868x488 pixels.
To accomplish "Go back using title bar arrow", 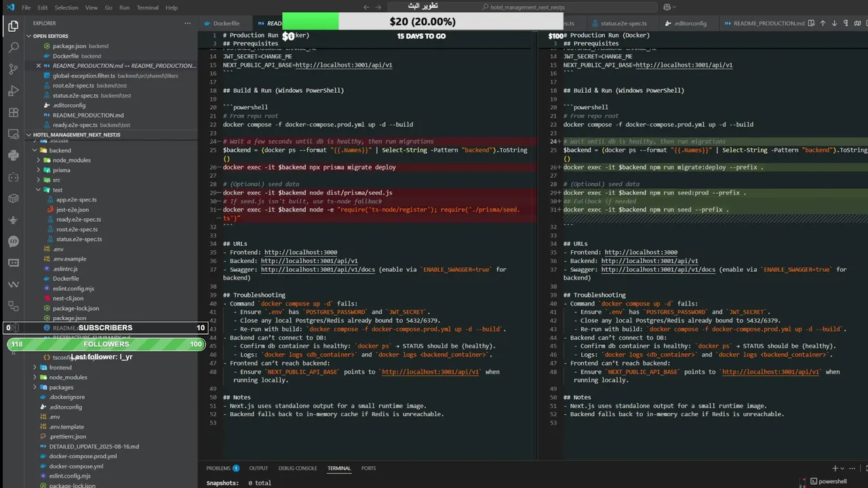I will 367,7.
